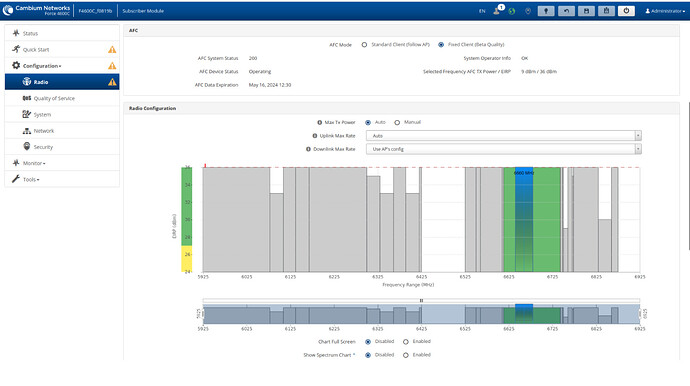Click the Uplink Max Rate info icon
The image size is (690, 386).
point(315,136)
